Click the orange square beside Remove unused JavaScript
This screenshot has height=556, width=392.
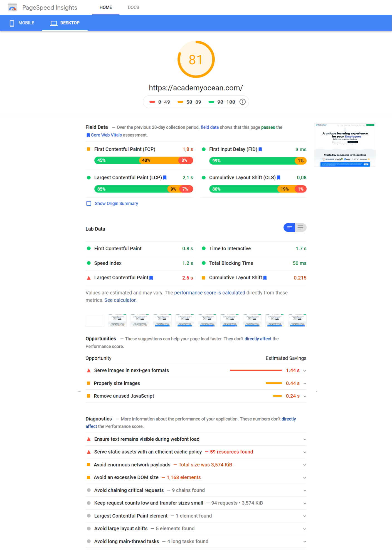88,396
